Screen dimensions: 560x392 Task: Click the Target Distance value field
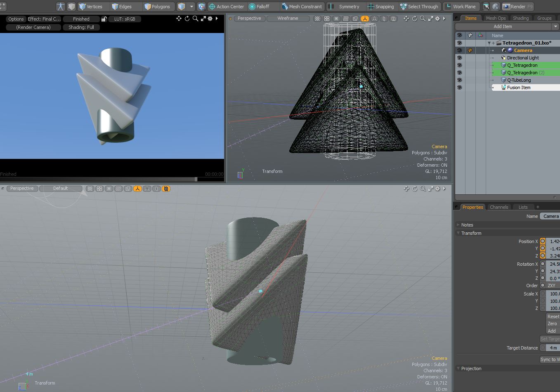pyautogui.click(x=553, y=348)
